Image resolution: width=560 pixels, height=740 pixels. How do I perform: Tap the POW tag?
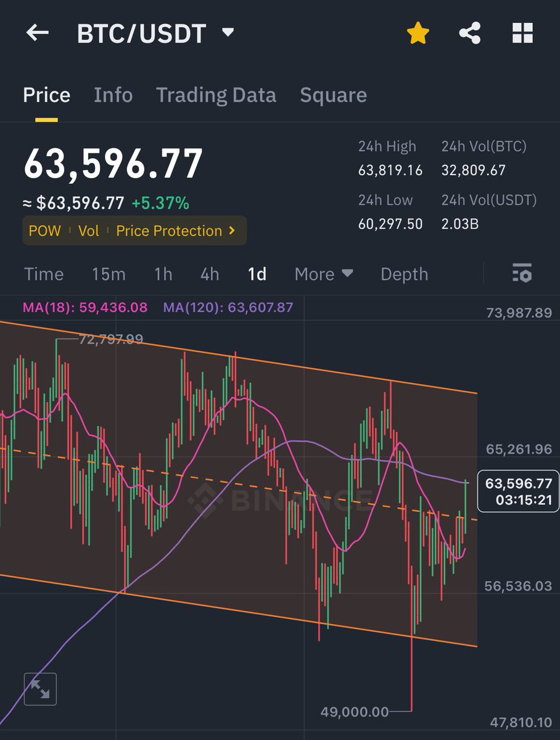44,231
